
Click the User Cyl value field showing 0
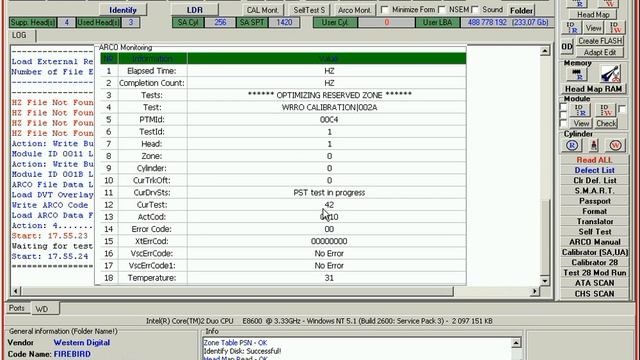point(386,22)
